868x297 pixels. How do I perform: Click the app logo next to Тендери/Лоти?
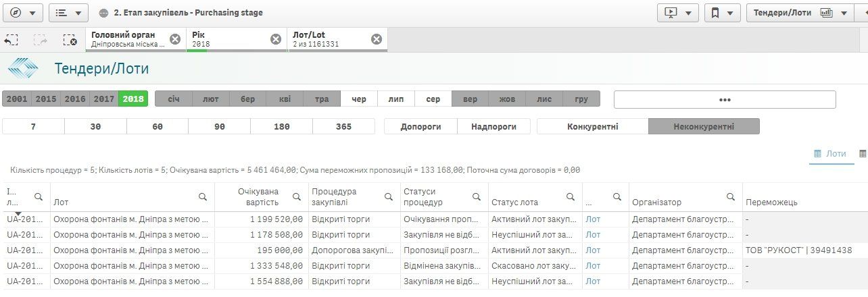24,68
